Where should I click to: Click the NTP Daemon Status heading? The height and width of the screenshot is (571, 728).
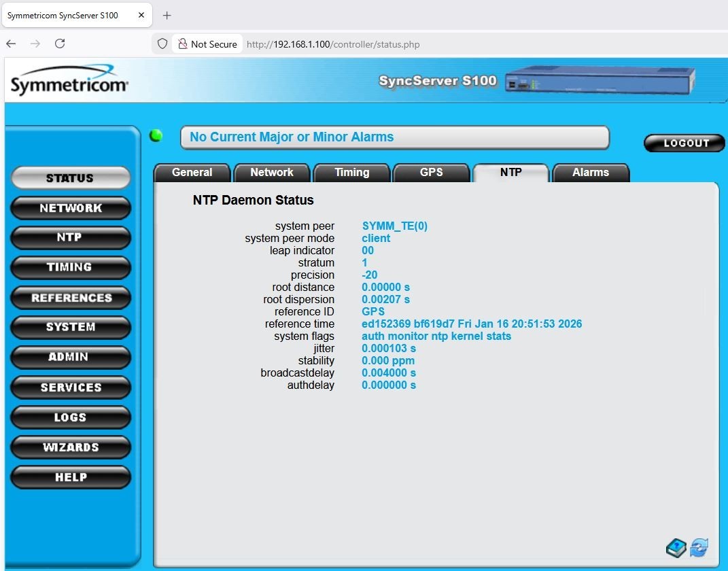tap(253, 200)
